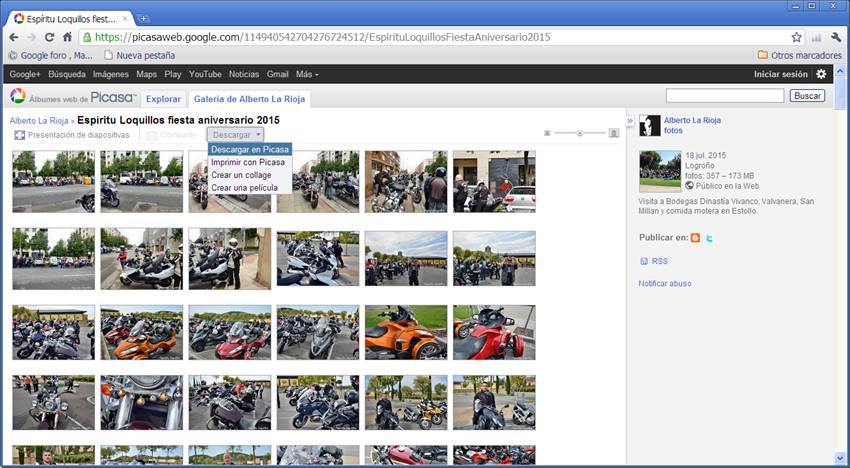Image resolution: width=850 pixels, height=468 pixels.
Task: Click the page scrollbar down arrow
Action: [x=840, y=459]
